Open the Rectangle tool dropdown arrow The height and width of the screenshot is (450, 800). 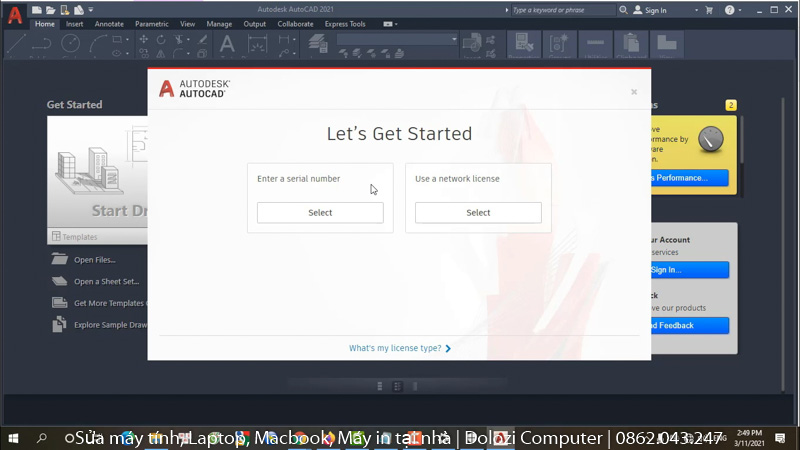127,39
